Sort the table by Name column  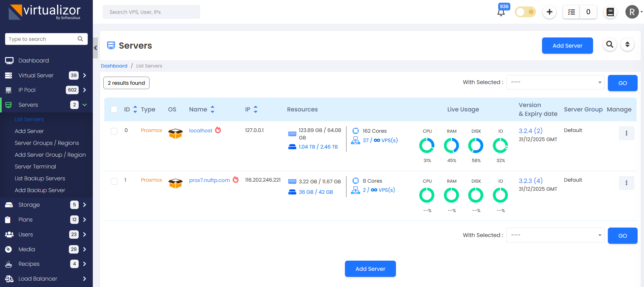click(x=212, y=109)
